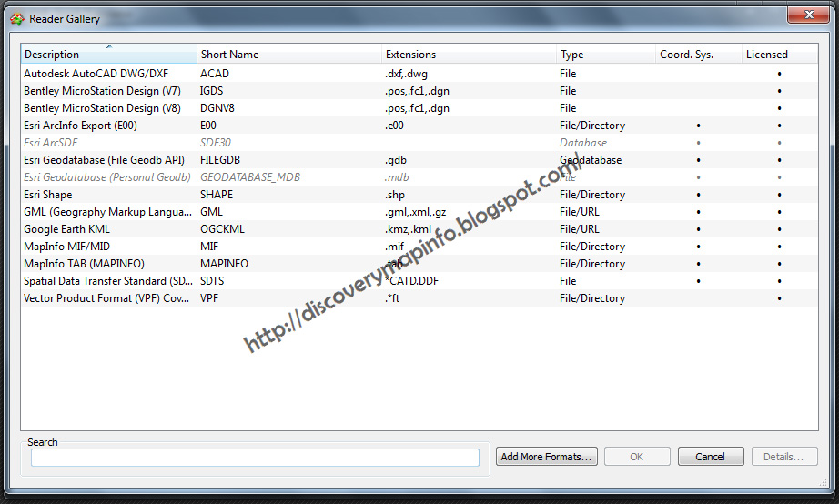839x504 pixels.
Task: Select MapInfo TAB (MAPINFO) format
Action: coord(419,264)
